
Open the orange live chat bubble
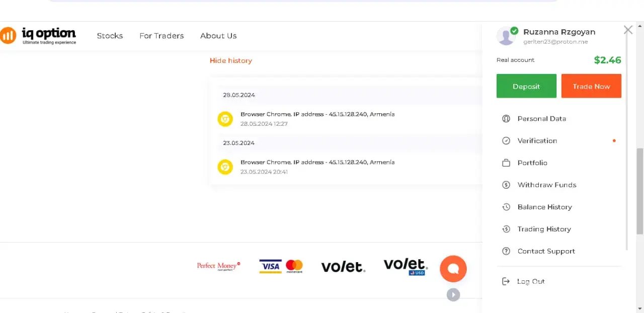tap(453, 269)
